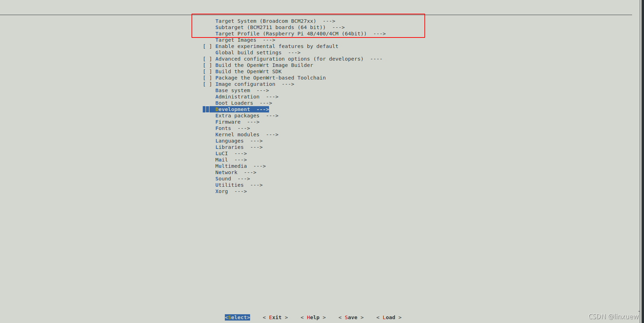Expand Base system submenu
The image size is (644, 323).
pos(242,90)
